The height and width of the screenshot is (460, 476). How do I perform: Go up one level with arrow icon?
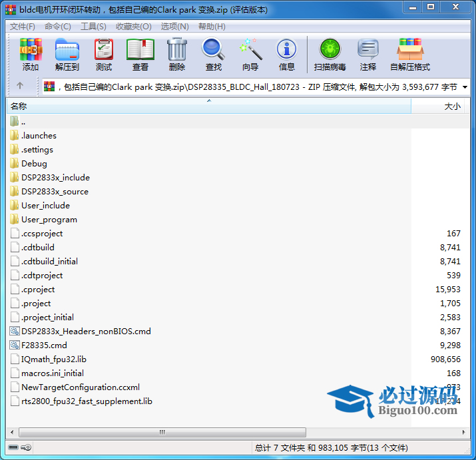[x=20, y=86]
